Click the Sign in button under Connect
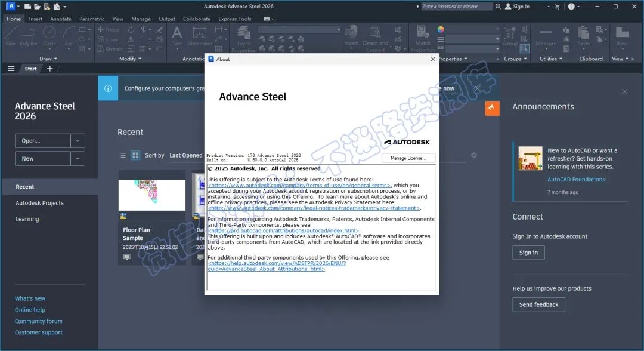 pyautogui.click(x=528, y=253)
